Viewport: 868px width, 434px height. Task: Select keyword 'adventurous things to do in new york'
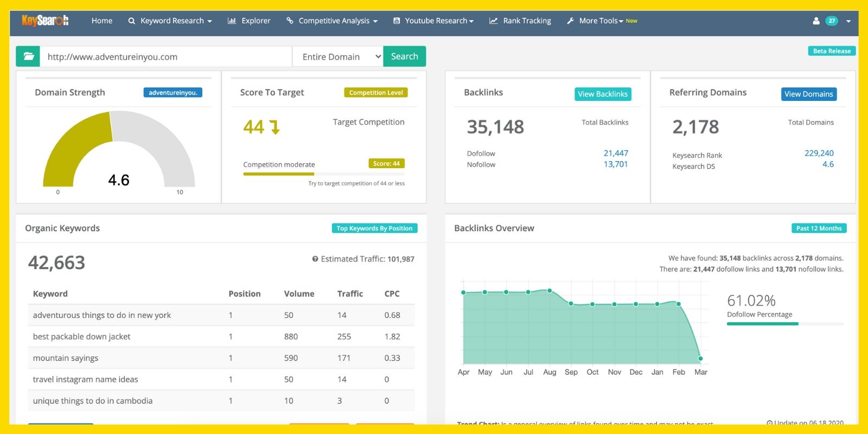(102, 315)
